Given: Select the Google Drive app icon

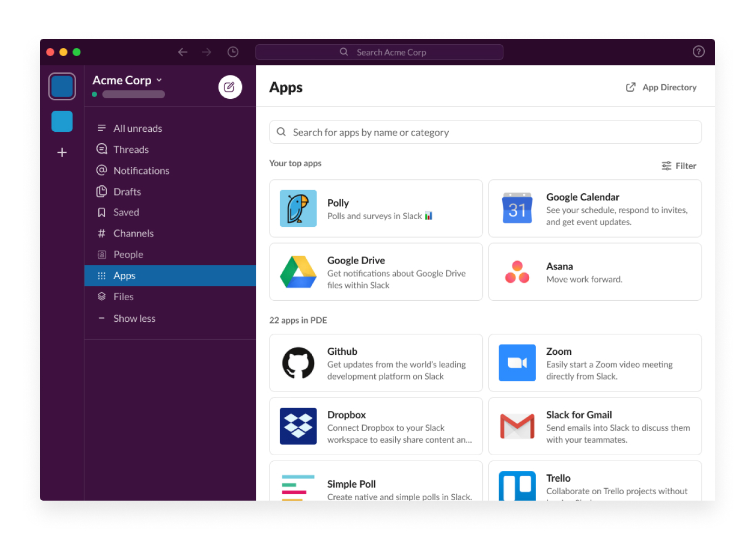Looking at the screenshot, I should [x=298, y=272].
